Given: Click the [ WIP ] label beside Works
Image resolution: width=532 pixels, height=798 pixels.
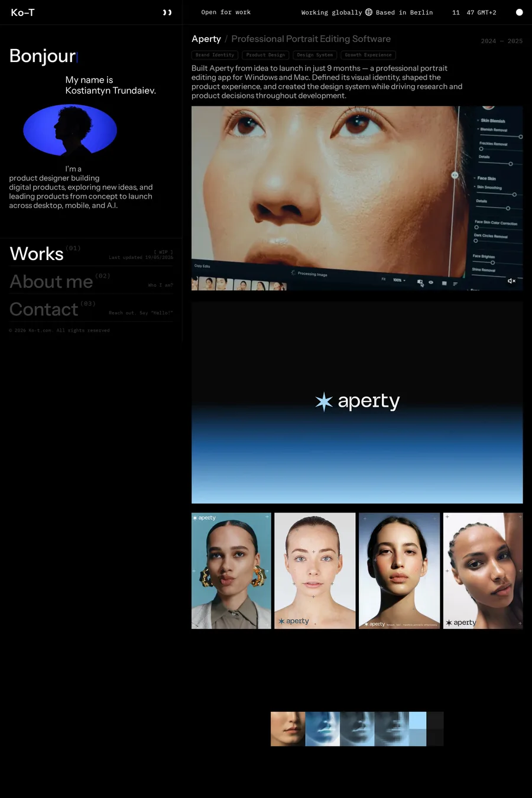Looking at the screenshot, I should pyautogui.click(x=163, y=252).
